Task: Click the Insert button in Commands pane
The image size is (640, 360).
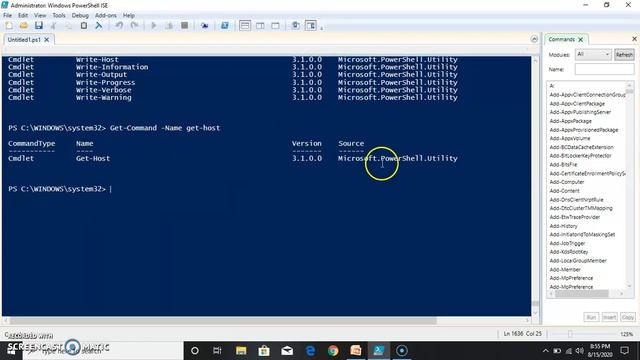Action: point(609,317)
